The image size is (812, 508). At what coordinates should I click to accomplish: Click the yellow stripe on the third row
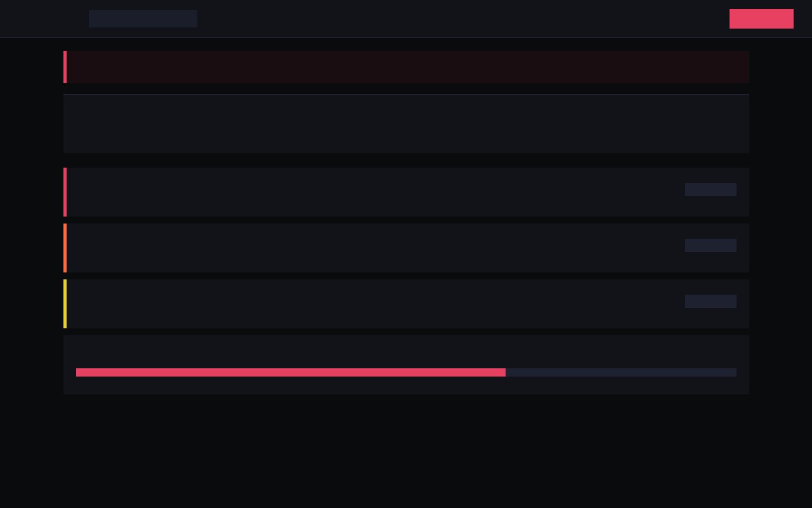coord(65,304)
